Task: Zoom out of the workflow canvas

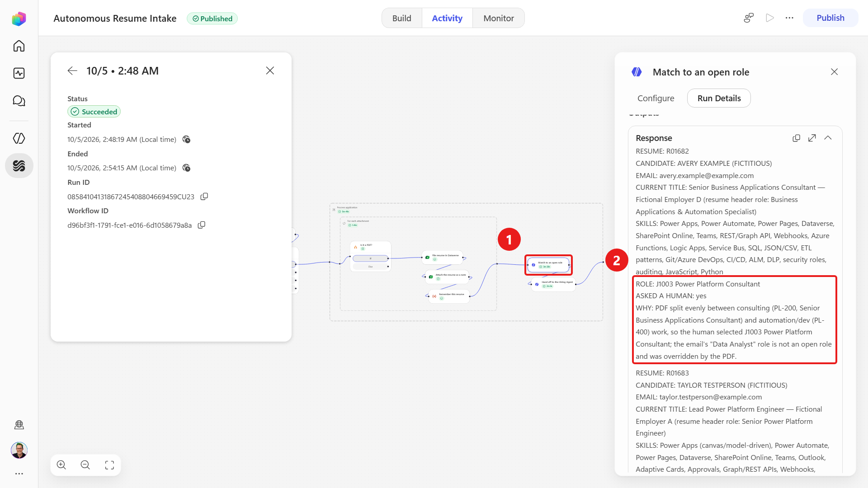Action: [85, 465]
